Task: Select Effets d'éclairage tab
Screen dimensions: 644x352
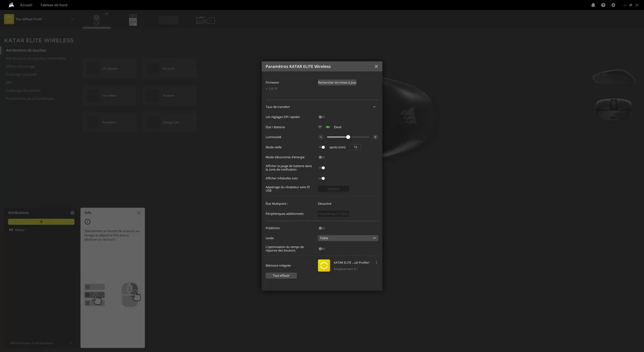Action: click(x=20, y=66)
